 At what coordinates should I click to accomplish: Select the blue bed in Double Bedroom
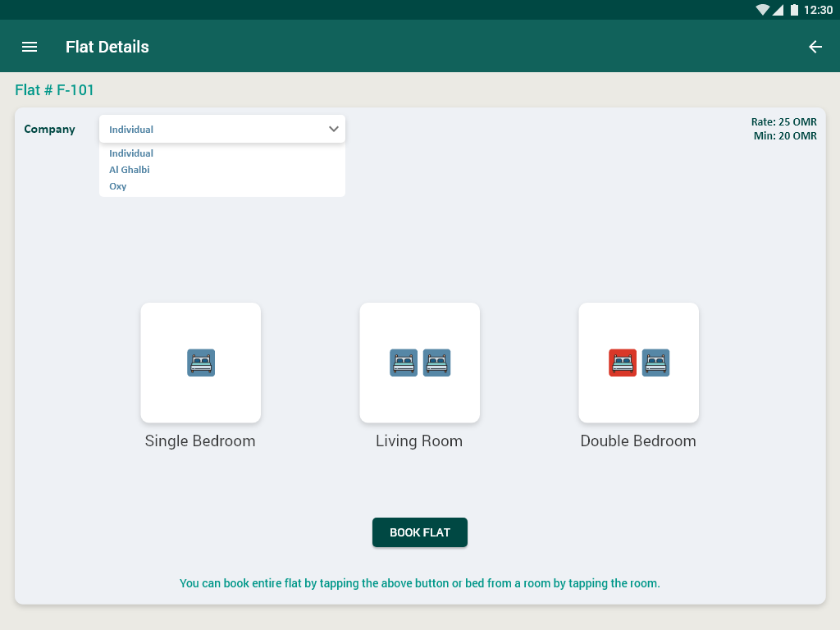[655, 363]
